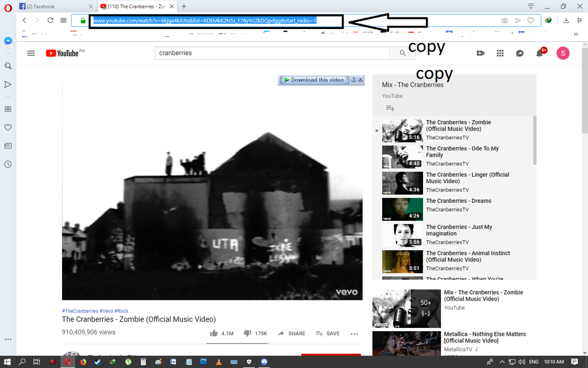Open more actions under the video
The width and height of the screenshot is (588, 368).
coord(354,334)
